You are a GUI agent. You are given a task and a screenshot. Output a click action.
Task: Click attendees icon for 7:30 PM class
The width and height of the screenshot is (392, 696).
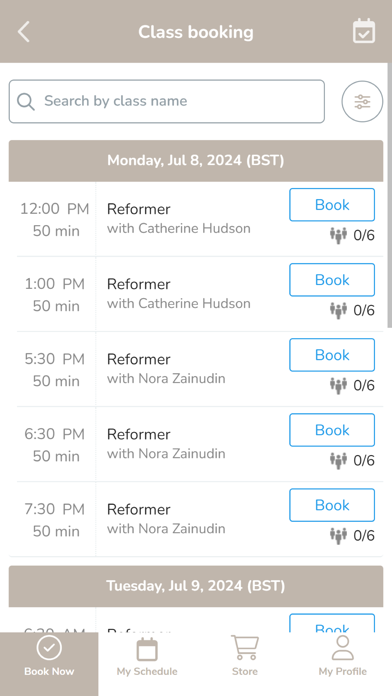click(338, 535)
